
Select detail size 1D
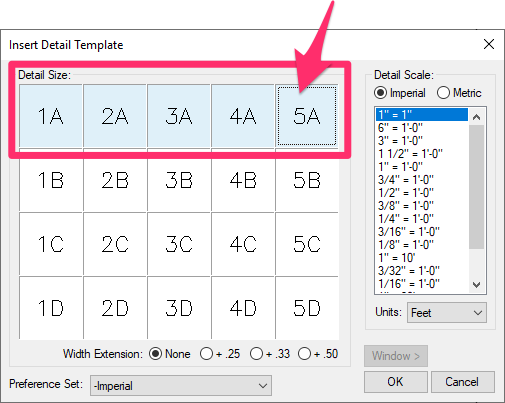[51, 308]
